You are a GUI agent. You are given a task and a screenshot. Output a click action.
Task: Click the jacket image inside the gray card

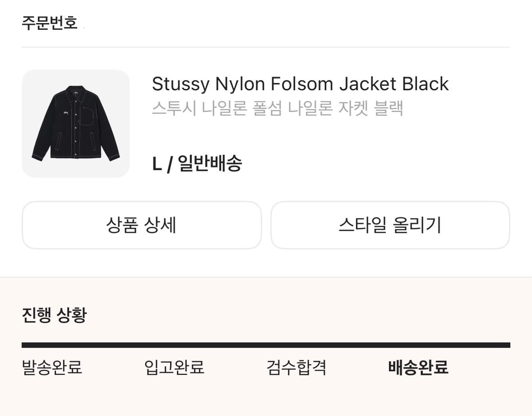[x=76, y=123]
